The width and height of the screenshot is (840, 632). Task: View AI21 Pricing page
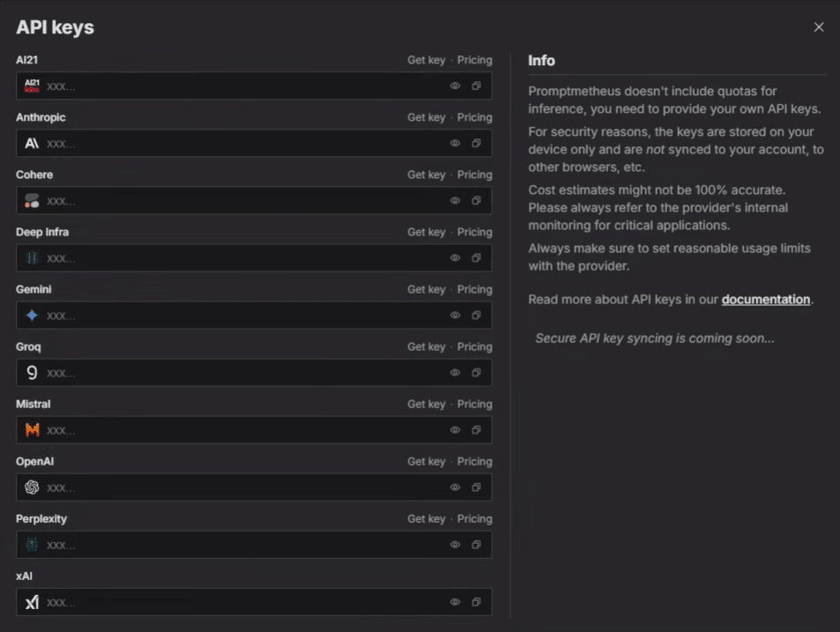(x=474, y=60)
